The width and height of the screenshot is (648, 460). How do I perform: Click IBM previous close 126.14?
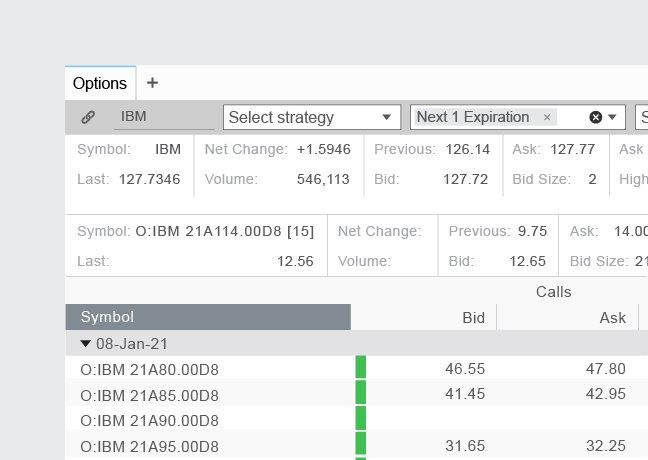pyautogui.click(x=468, y=149)
